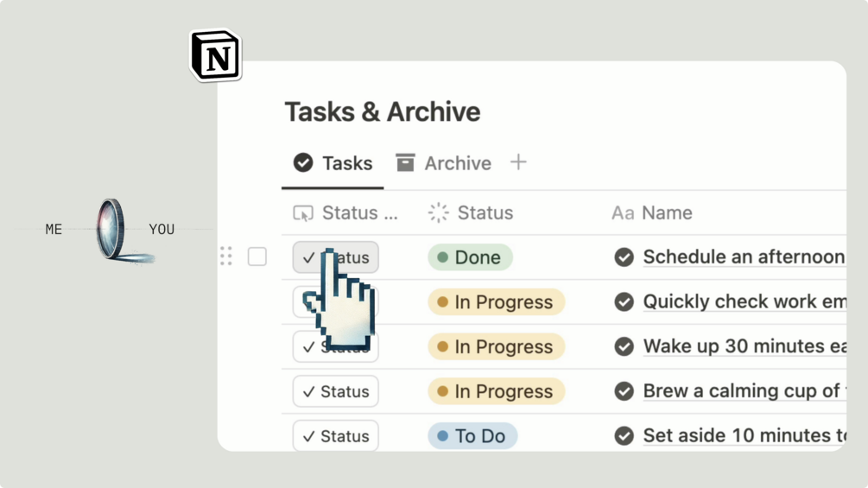Click the drag handle beside first row

point(226,257)
